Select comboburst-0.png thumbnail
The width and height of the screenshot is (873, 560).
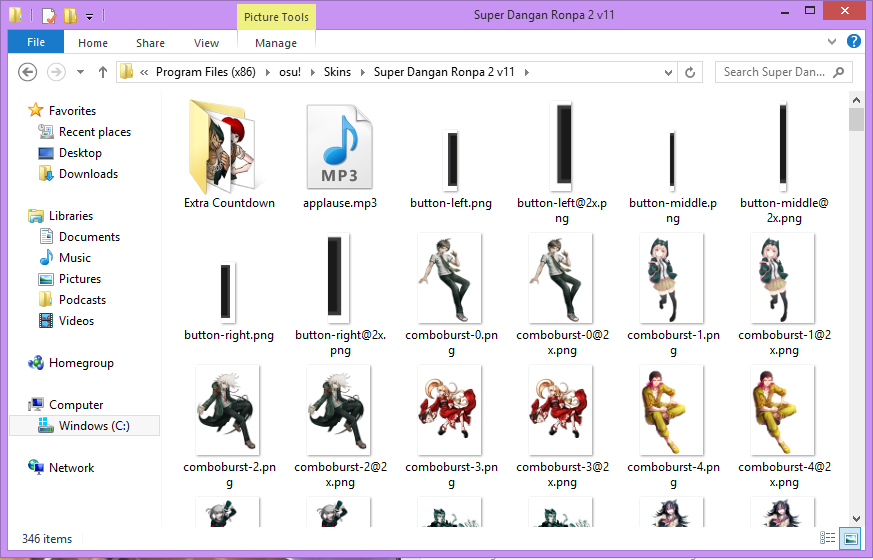[450, 278]
